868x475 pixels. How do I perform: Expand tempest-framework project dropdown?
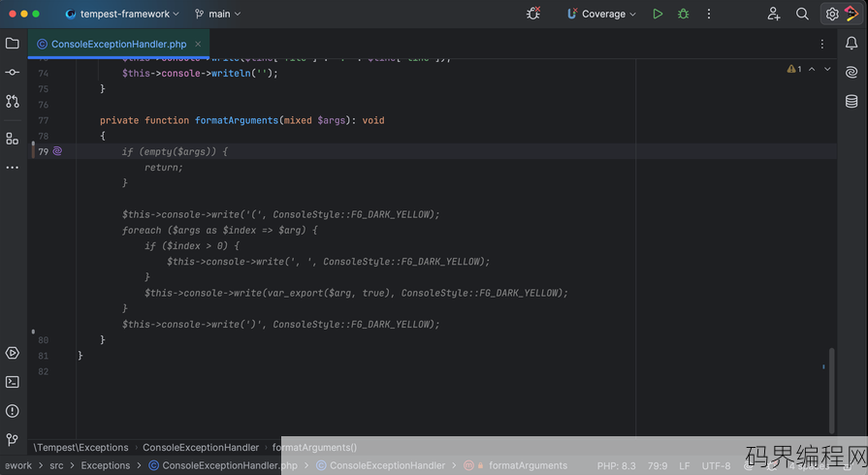[x=122, y=14]
